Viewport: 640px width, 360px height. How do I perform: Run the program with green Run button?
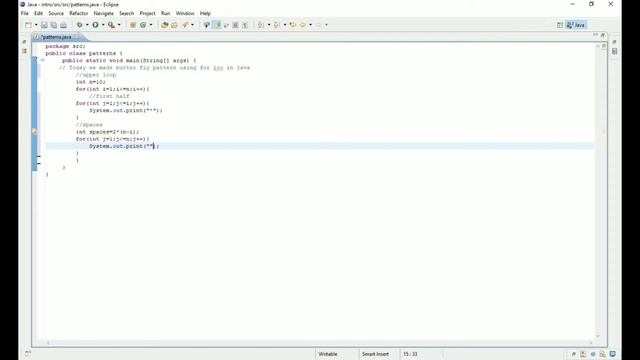click(x=95, y=25)
